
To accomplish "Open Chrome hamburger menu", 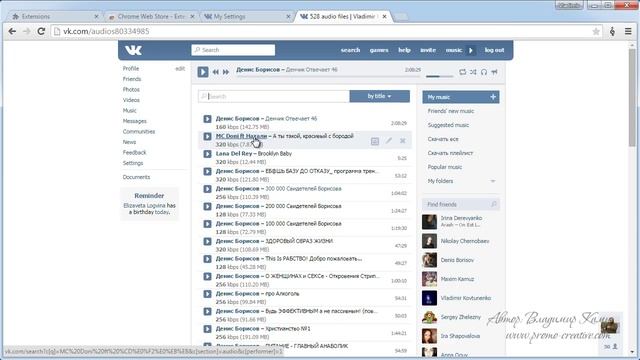I will coord(628,31).
